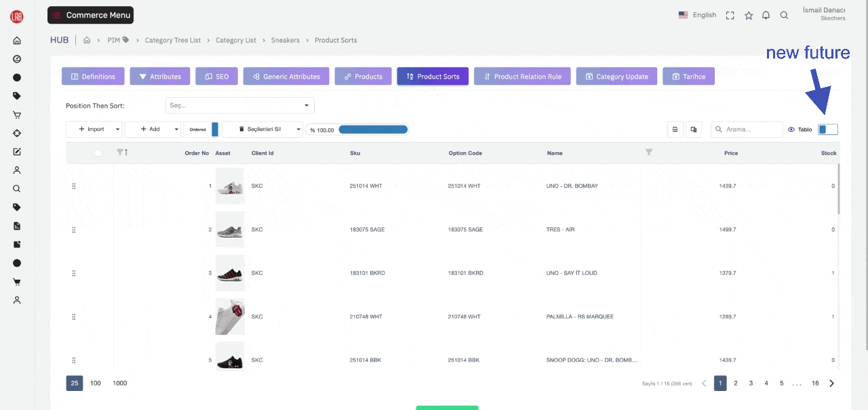Open the grey sneaker thumbnail in row 2
Screen dimensions: 868x410
(230, 229)
